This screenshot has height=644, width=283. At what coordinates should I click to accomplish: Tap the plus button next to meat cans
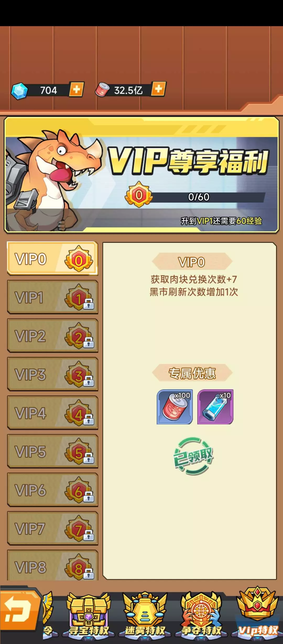(159, 89)
